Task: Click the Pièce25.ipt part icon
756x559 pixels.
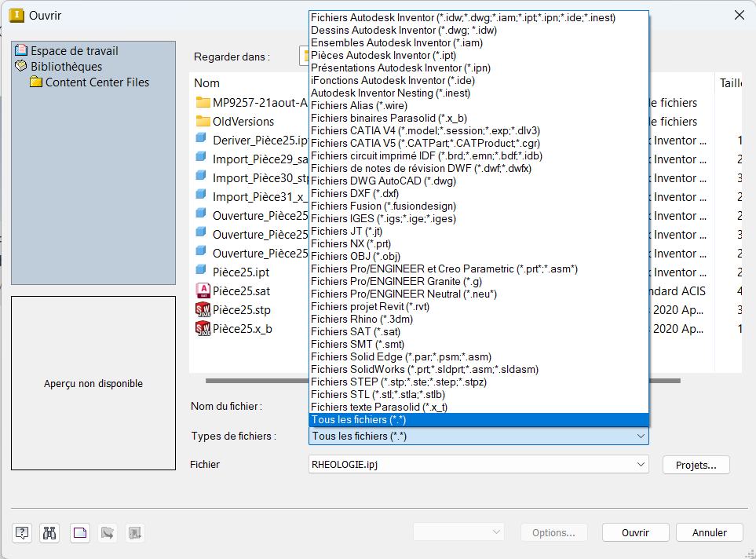Action: (203, 272)
